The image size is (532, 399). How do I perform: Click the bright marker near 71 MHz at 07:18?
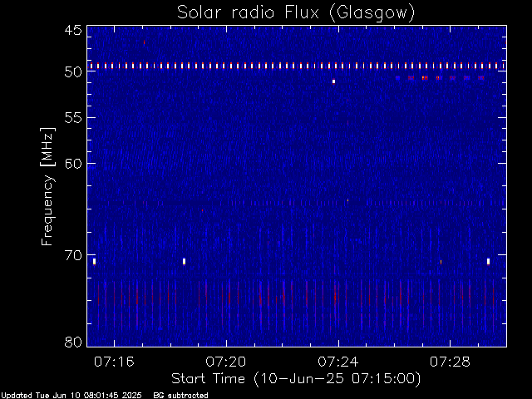coord(184,261)
